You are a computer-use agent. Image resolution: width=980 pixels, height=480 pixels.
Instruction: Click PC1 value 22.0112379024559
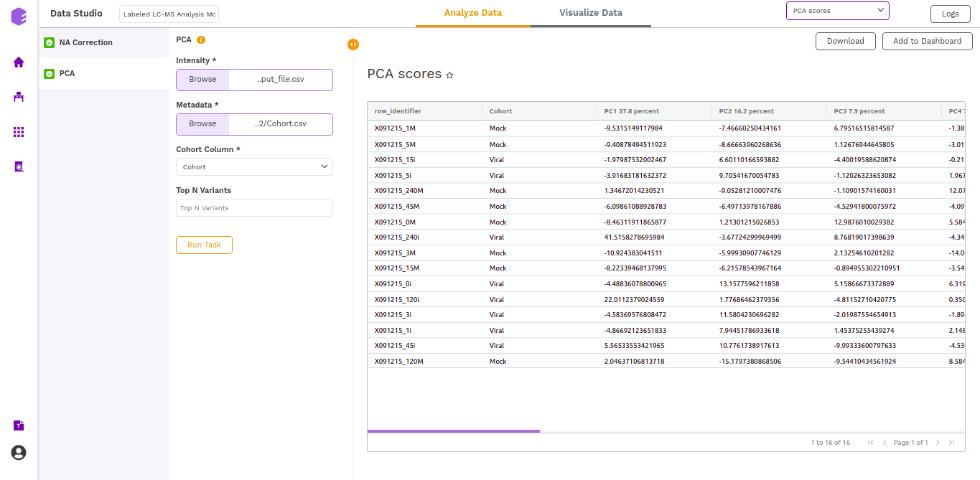coord(634,300)
